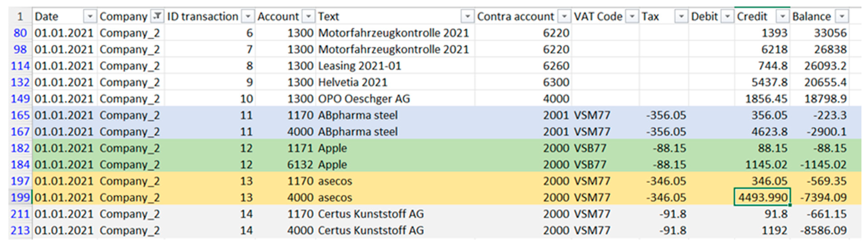Expand the Debit column filter dropdown

pos(727,16)
